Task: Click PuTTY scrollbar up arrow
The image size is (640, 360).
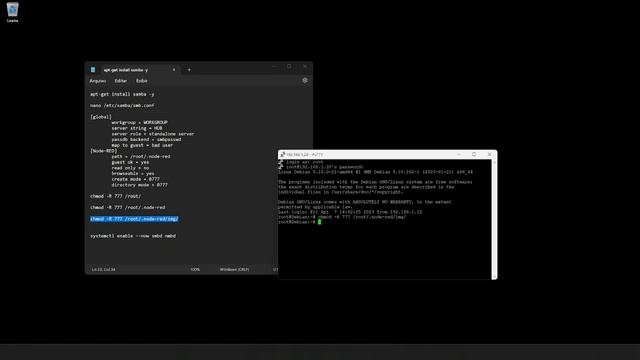Action: tap(494, 162)
